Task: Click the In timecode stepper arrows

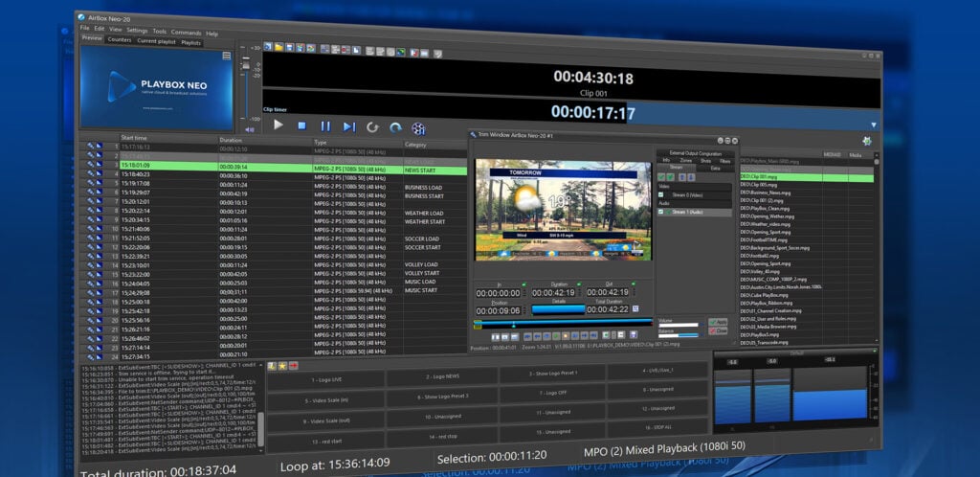Action: pyautogui.click(x=523, y=292)
